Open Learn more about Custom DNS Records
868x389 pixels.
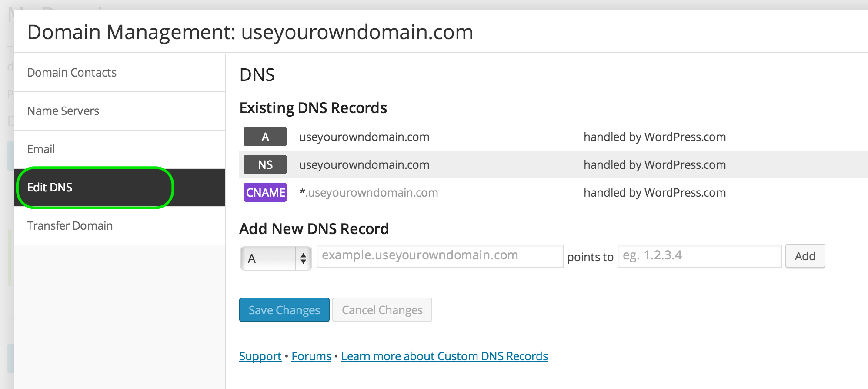(444, 356)
